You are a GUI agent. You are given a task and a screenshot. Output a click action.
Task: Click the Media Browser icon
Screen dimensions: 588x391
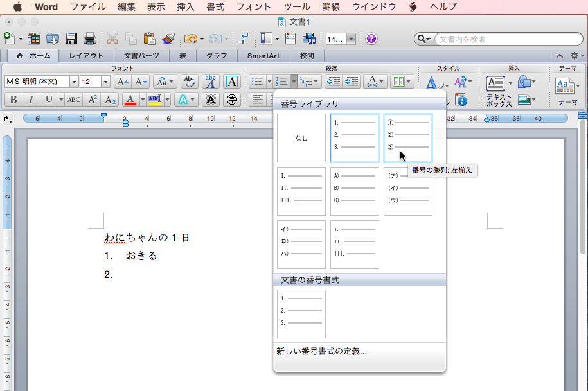click(309, 39)
